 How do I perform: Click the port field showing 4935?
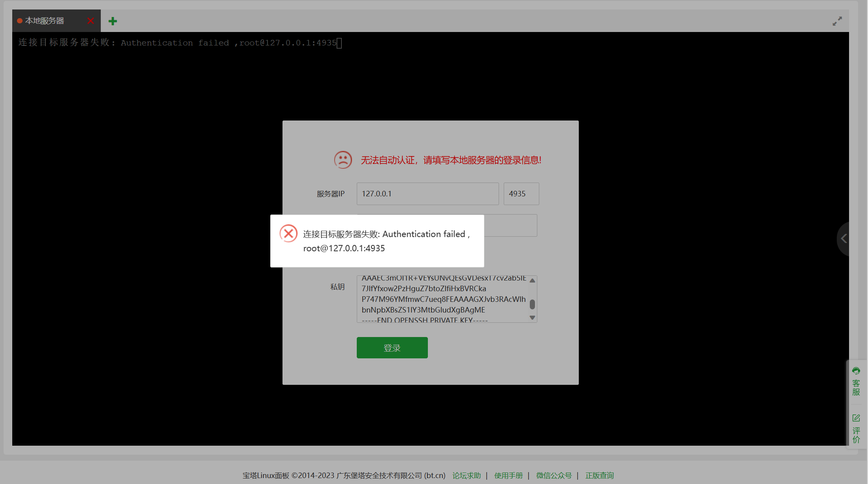(521, 194)
